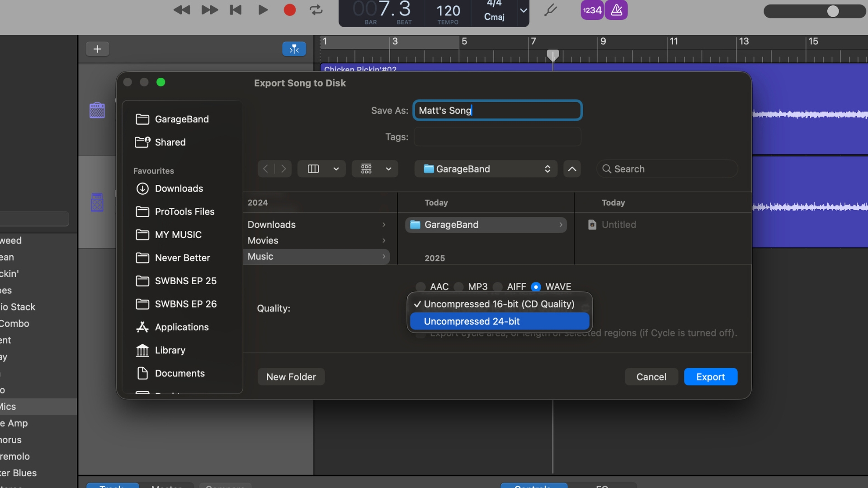The height and width of the screenshot is (488, 868).
Task: Click the Tags input field
Action: [497, 136]
